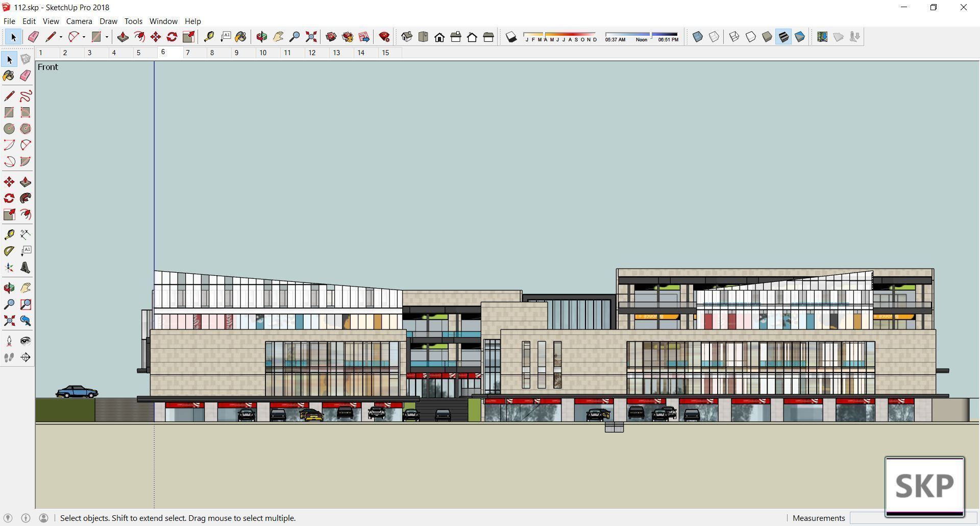Pick the Rotate tool in top toolbar
Viewport: 980px width, 526px height.
point(172,37)
